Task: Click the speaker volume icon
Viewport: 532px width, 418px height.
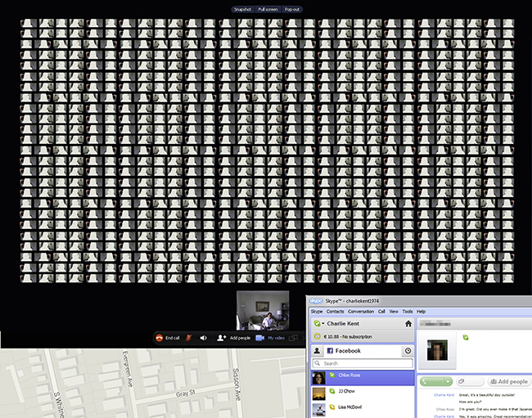Action: (x=203, y=338)
